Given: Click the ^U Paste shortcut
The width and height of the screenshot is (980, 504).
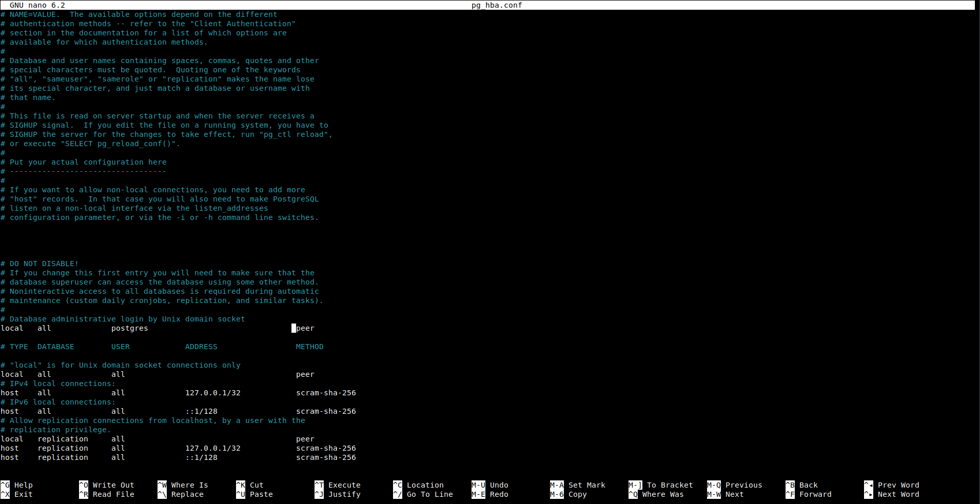Looking at the screenshot, I should pos(254,494).
